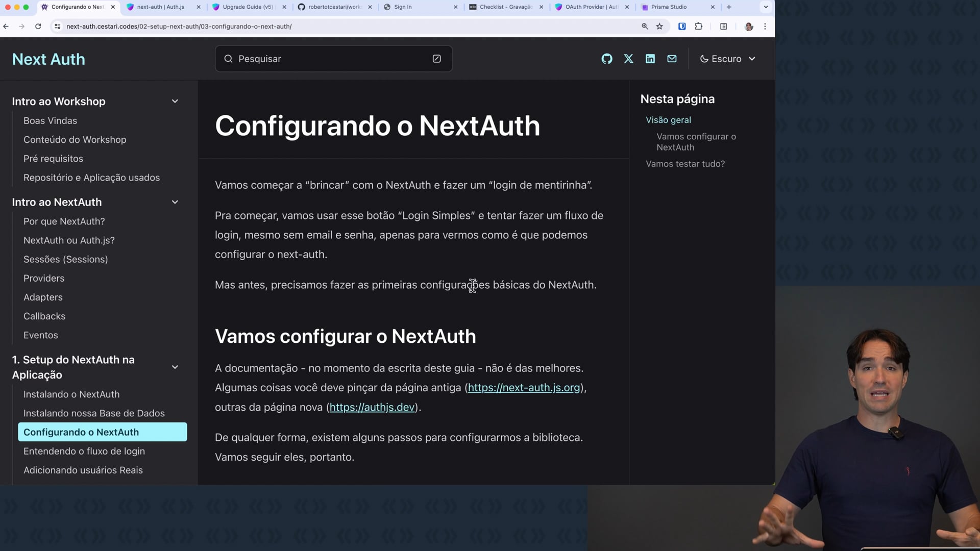
Task: Open the https://authjs.dev link
Action: [372, 407]
